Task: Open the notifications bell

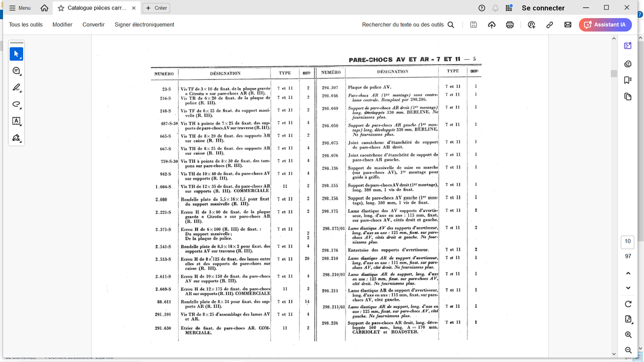Action: pos(496,8)
